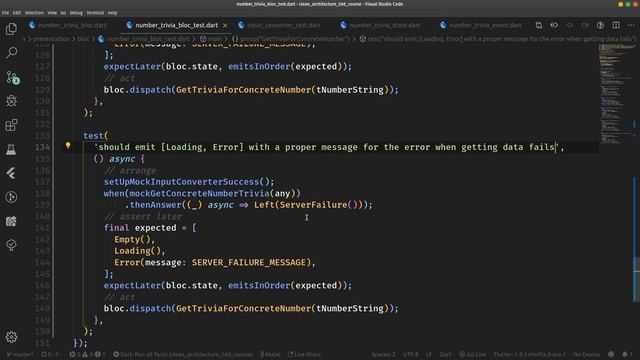Change Spaces: 2 indentation setting
Image resolution: width=640 pixels, height=360 pixels.
pyautogui.click(x=383, y=354)
